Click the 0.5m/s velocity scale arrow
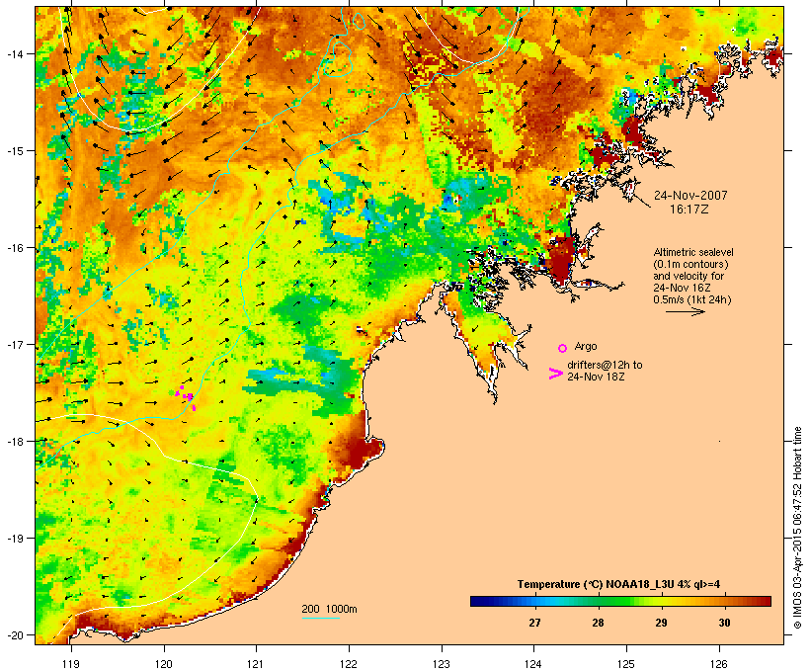 [x=686, y=311]
